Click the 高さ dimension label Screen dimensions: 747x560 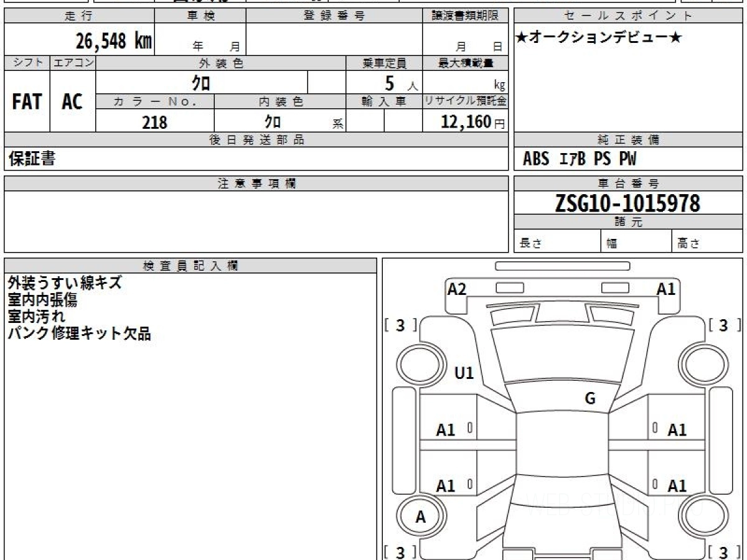click(688, 244)
